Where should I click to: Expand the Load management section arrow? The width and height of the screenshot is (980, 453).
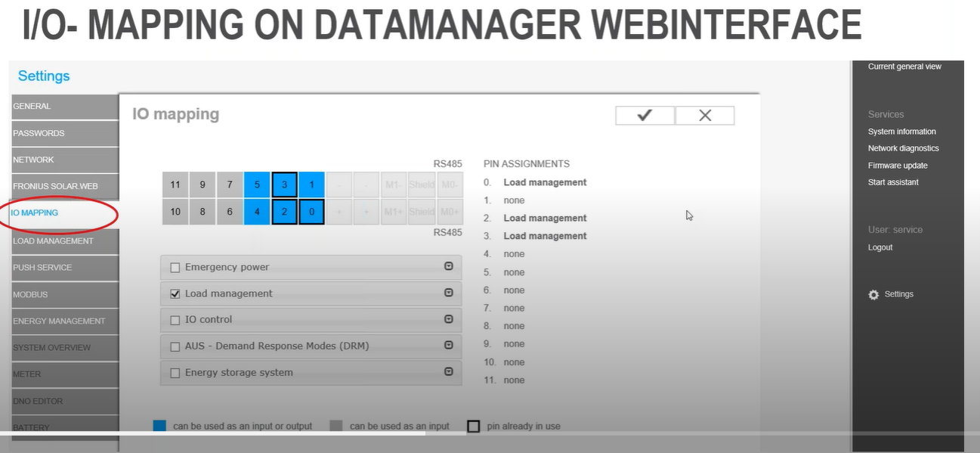click(x=448, y=293)
